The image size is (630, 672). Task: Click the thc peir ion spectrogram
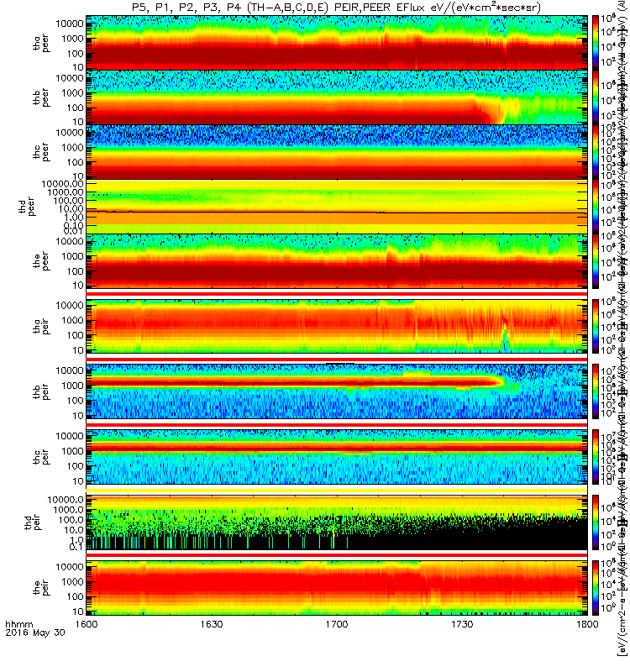click(x=337, y=457)
